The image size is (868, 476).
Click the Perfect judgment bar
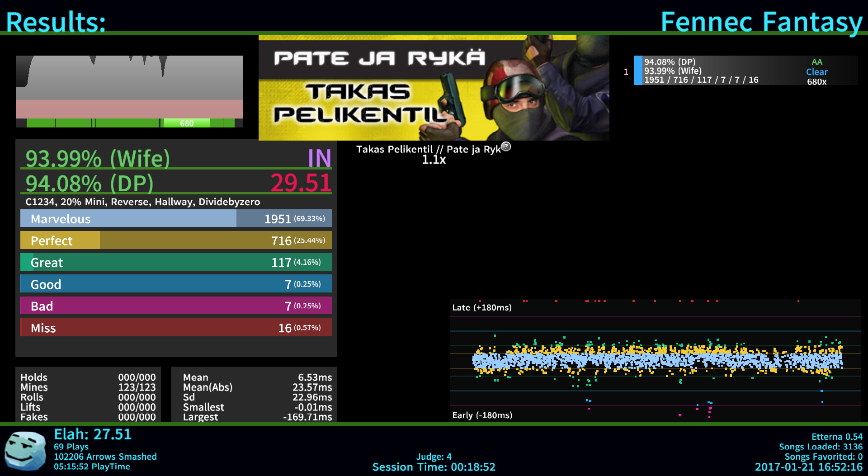coord(176,240)
